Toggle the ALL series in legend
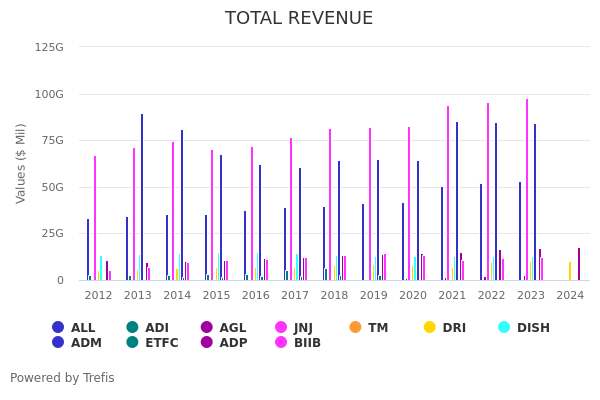This screenshot has width=600, height=400. (x=58, y=328)
